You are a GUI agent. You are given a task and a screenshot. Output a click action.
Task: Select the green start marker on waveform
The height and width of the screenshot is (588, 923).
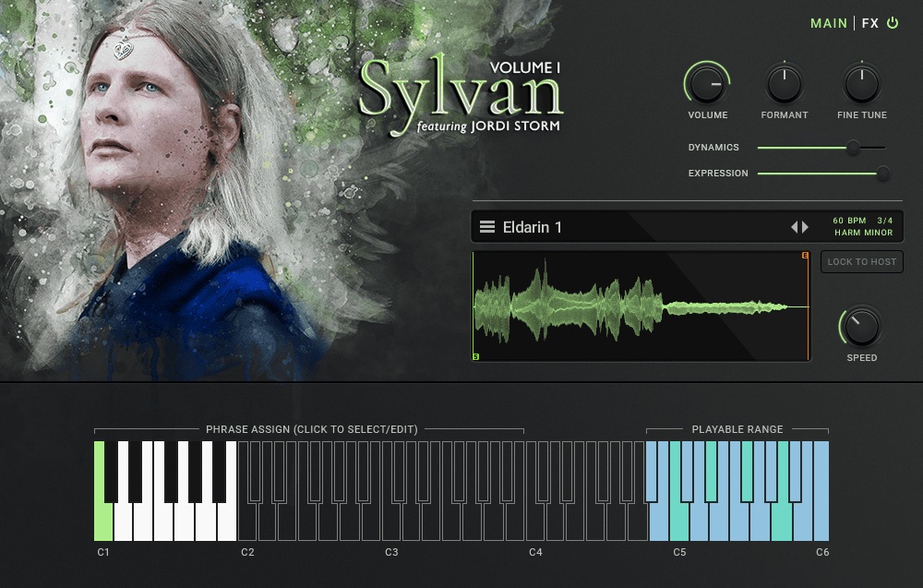click(x=476, y=355)
